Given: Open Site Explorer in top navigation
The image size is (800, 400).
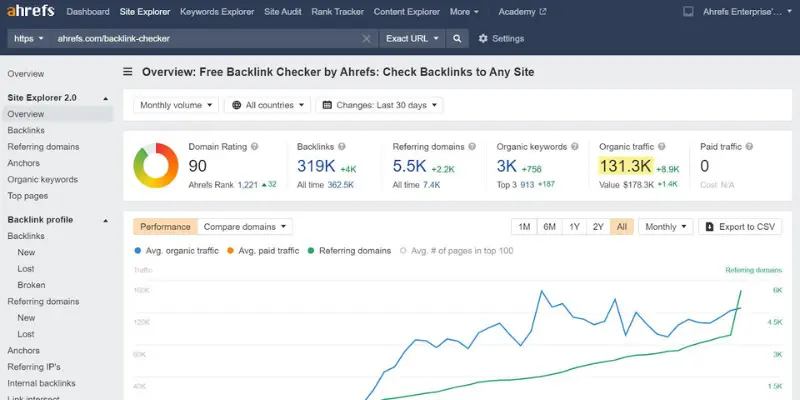Looking at the screenshot, I should (145, 12).
